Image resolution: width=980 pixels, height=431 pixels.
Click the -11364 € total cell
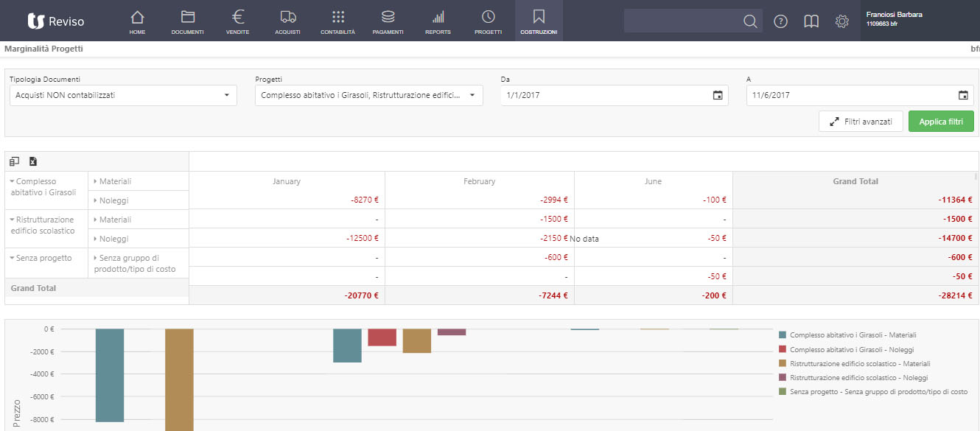pyautogui.click(x=855, y=200)
